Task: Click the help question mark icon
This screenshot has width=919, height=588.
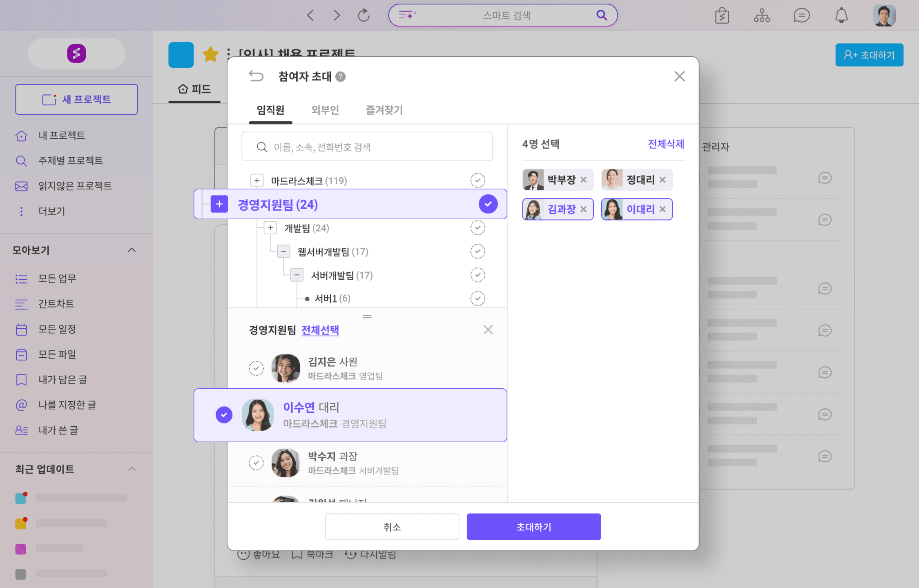Action: click(x=341, y=77)
